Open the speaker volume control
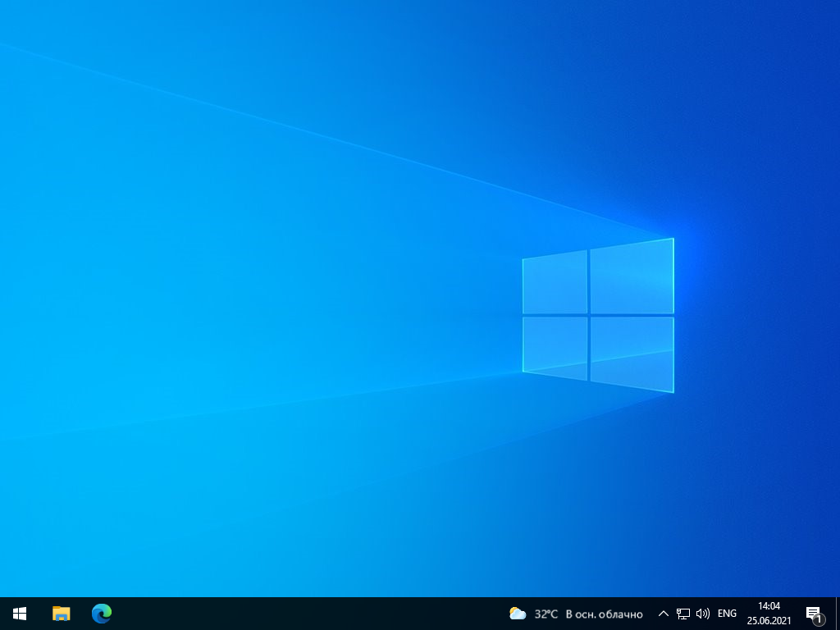Screen dimensions: 840x630 point(702,614)
